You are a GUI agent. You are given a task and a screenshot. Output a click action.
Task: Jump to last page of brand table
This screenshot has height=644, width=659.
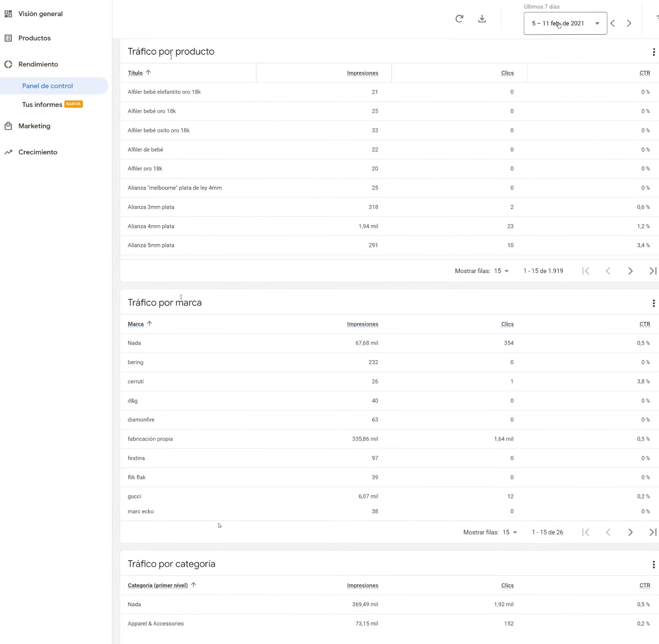click(652, 532)
